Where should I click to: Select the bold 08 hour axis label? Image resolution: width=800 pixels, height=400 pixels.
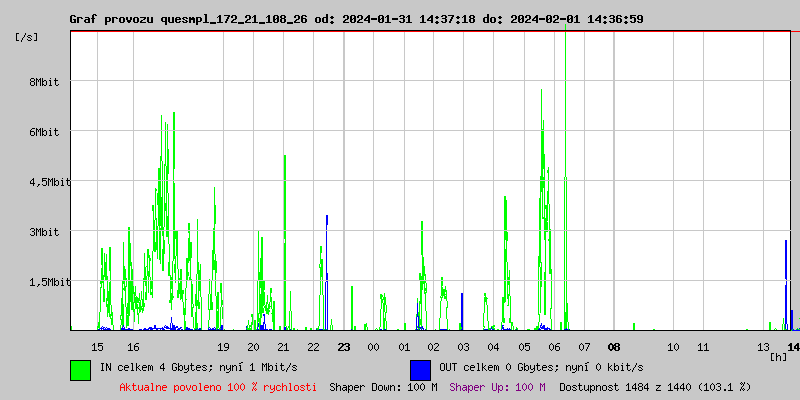(614, 347)
